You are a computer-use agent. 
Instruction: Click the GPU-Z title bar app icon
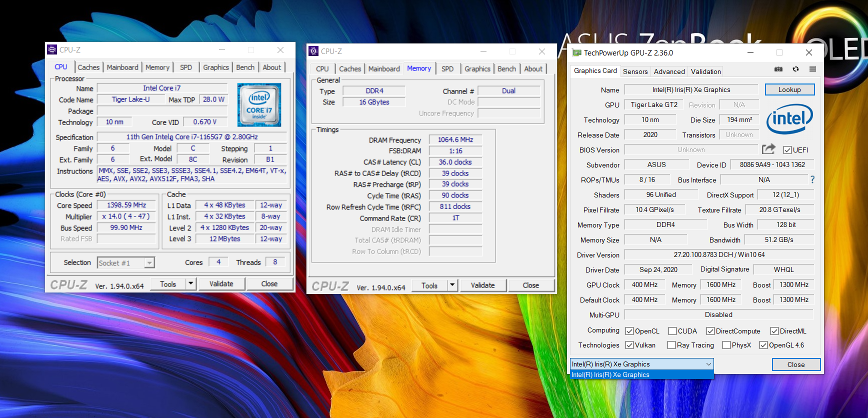(577, 52)
